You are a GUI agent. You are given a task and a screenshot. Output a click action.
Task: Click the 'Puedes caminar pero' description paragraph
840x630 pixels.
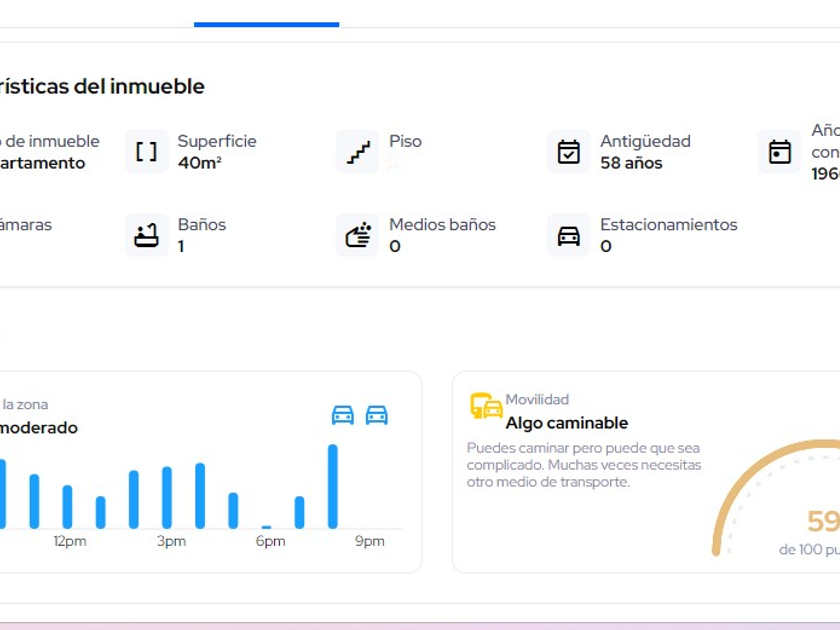pos(584,465)
